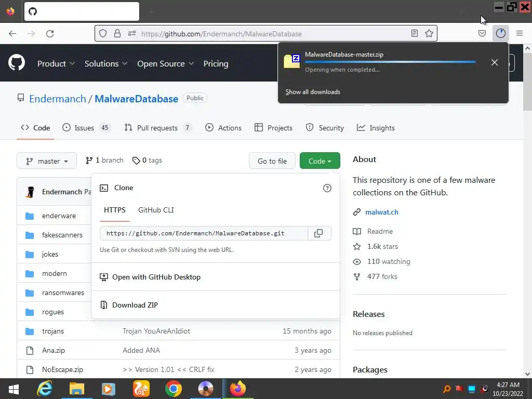Select the GitHub CLI clone tab

(156, 210)
